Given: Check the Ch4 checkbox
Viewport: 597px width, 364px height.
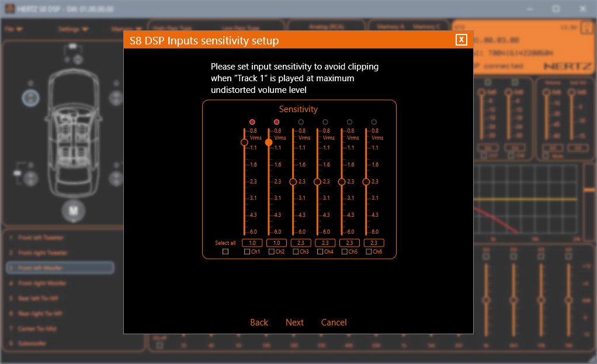Looking at the screenshot, I should (x=320, y=251).
